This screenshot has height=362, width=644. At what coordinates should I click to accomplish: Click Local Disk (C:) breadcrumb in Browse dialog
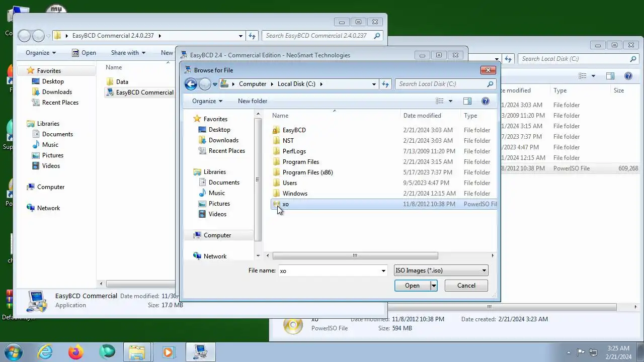coord(296,84)
